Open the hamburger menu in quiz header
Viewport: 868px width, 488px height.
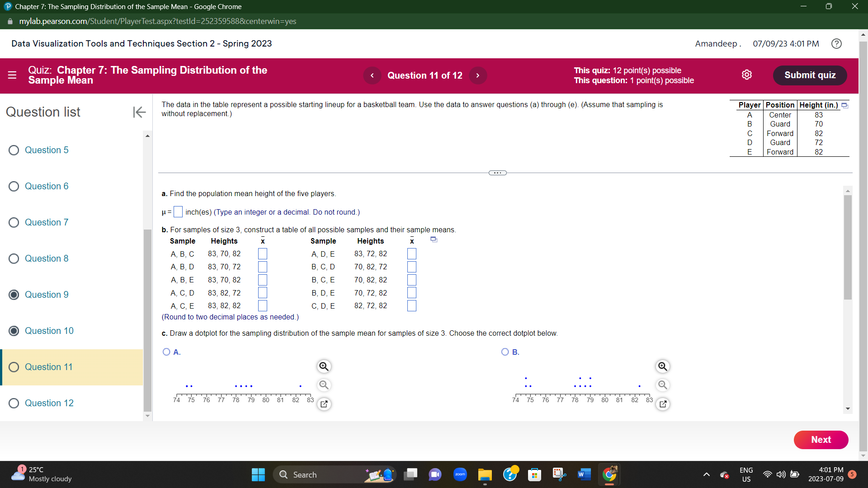12,75
